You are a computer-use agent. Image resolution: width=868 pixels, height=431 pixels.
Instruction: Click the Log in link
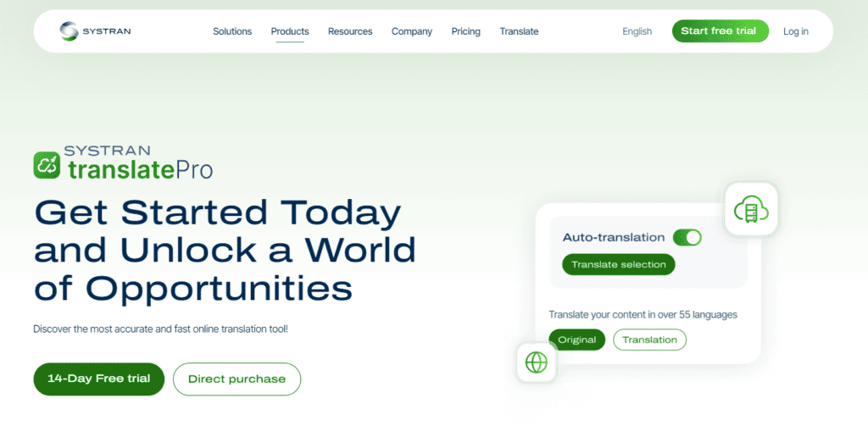795,31
